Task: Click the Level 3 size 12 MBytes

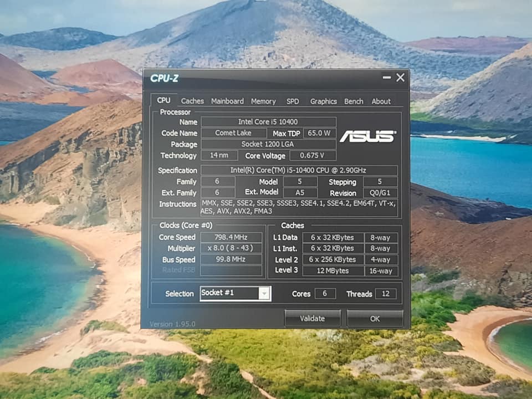Action: pos(333,271)
